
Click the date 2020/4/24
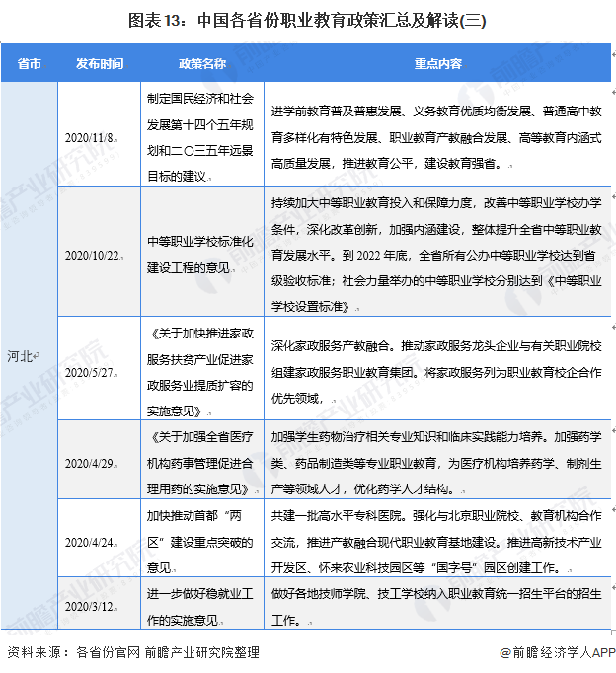click(x=90, y=541)
